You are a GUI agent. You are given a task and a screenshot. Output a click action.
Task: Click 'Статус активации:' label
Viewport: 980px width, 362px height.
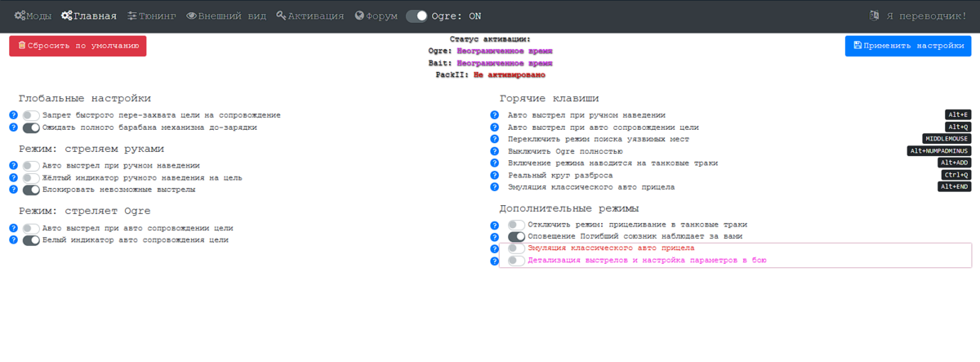(490, 39)
